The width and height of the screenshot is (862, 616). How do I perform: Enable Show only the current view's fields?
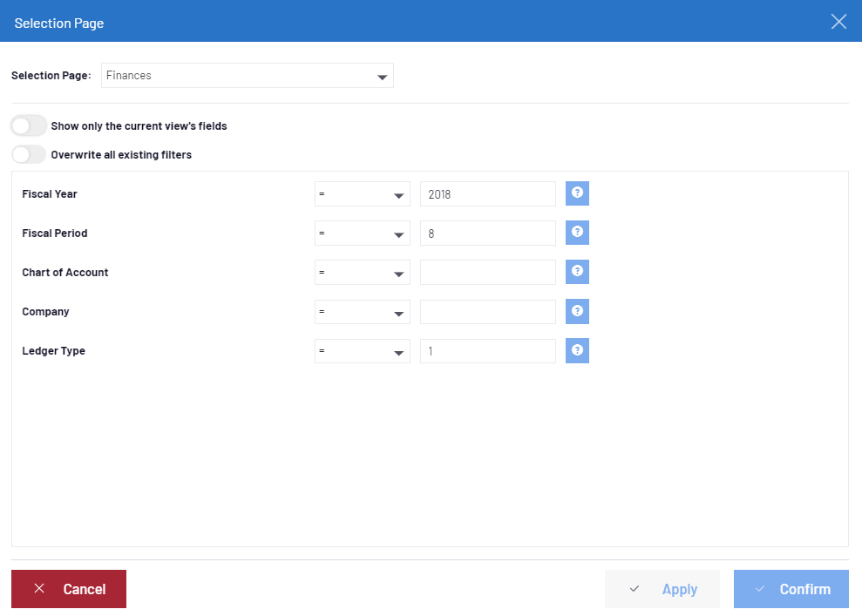click(x=29, y=126)
